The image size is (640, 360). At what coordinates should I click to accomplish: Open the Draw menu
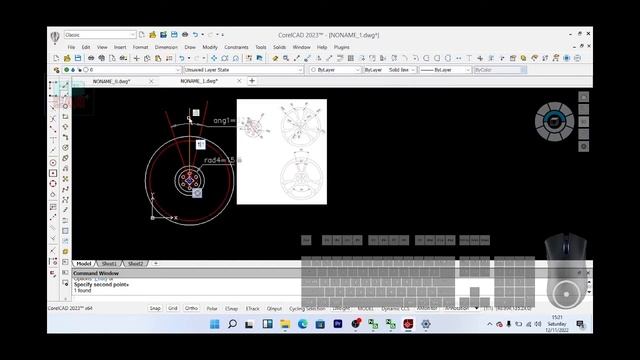(190, 47)
